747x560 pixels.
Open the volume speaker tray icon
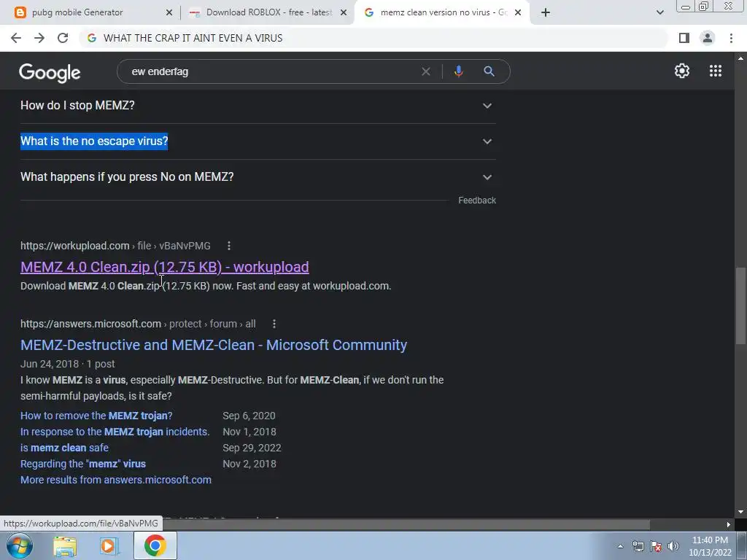coord(673,546)
